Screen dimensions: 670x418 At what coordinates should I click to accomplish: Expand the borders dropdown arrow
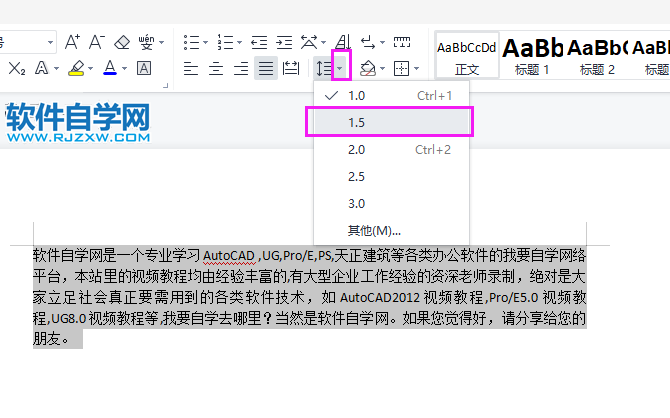coord(417,68)
